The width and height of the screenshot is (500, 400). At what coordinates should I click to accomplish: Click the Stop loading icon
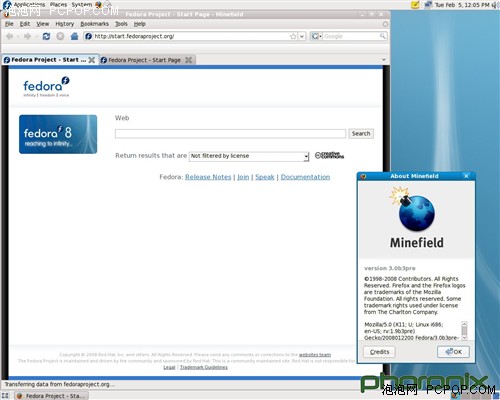[x=60, y=36]
